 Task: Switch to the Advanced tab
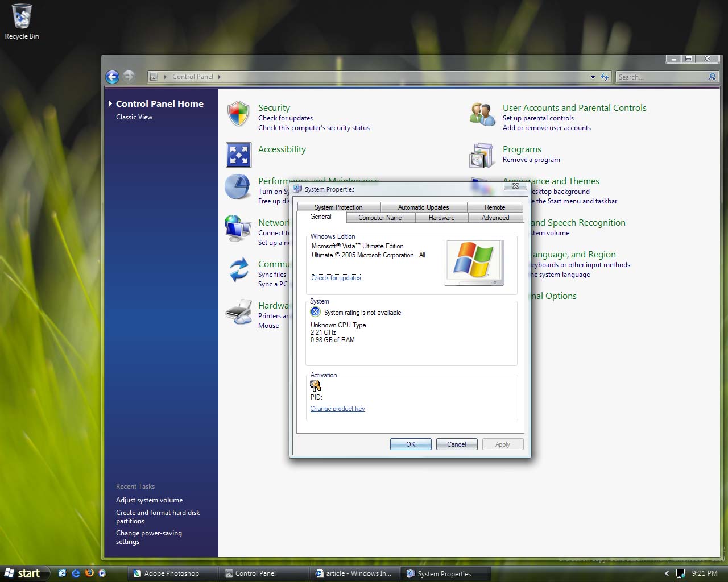[x=495, y=218]
